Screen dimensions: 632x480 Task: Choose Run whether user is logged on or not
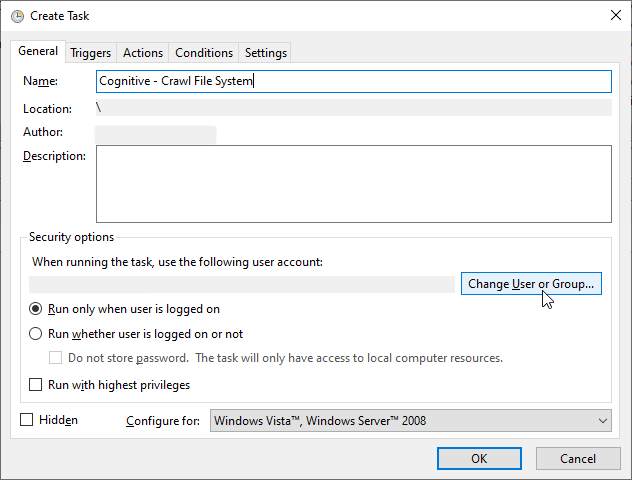[36, 334]
